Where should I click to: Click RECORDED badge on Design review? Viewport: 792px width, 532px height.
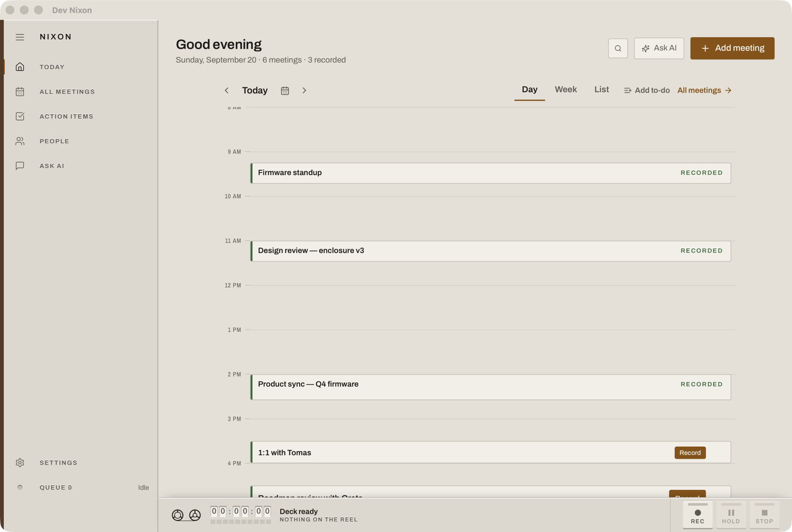point(701,251)
